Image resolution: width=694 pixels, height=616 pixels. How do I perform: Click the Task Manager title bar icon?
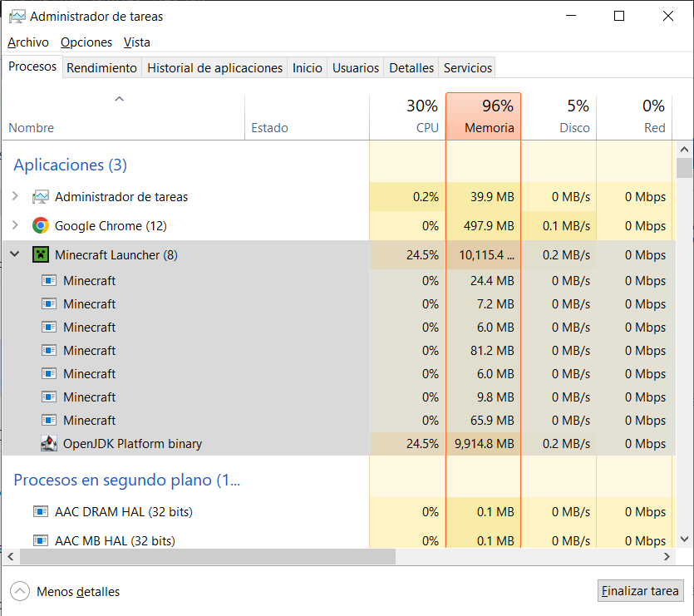(17, 17)
